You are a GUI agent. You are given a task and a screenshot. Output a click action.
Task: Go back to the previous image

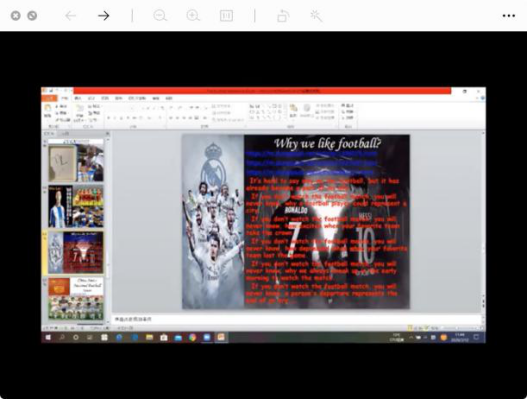tap(70, 15)
